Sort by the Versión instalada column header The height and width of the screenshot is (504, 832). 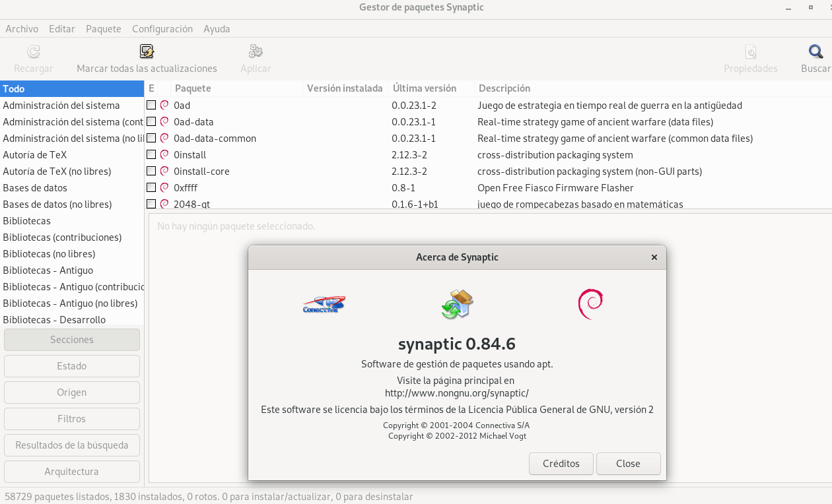[x=345, y=88]
